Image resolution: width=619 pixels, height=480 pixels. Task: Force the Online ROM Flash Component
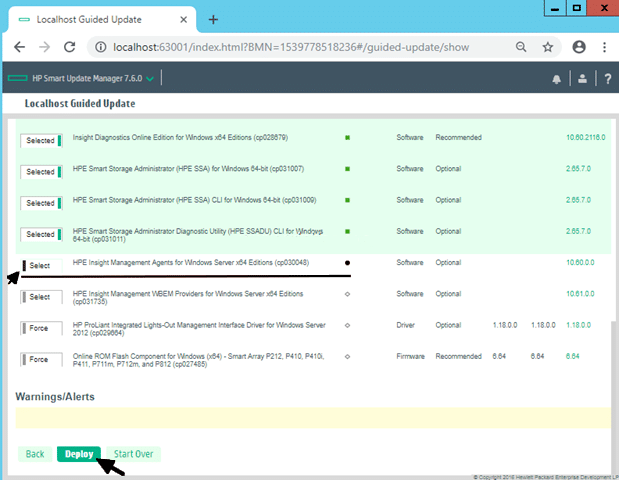click(x=41, y=359)
